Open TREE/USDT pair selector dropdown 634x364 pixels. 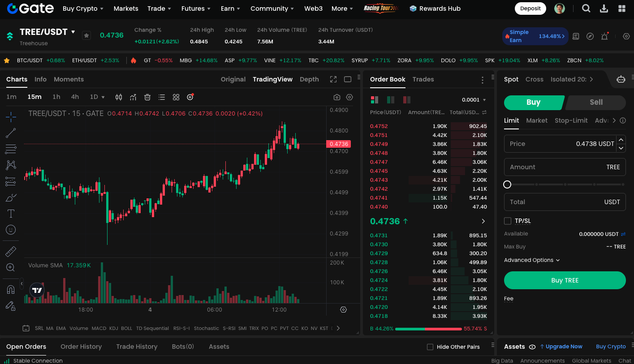[73, 32]
